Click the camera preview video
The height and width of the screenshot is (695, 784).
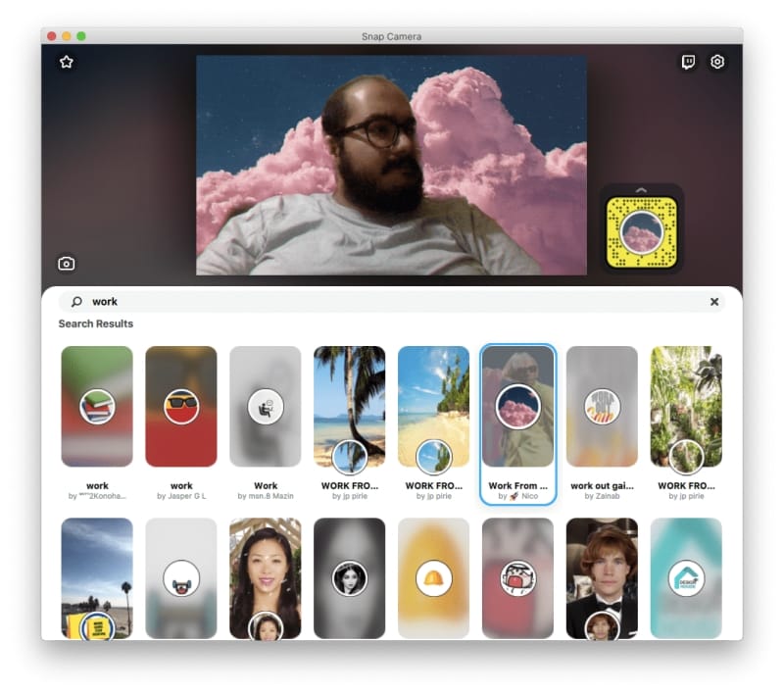pos(391,165)
